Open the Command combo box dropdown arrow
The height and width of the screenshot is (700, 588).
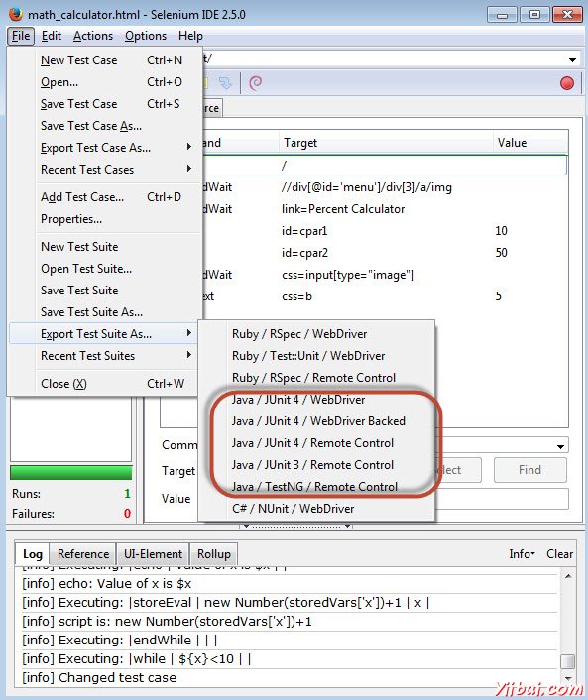click(x=560, y=446)
